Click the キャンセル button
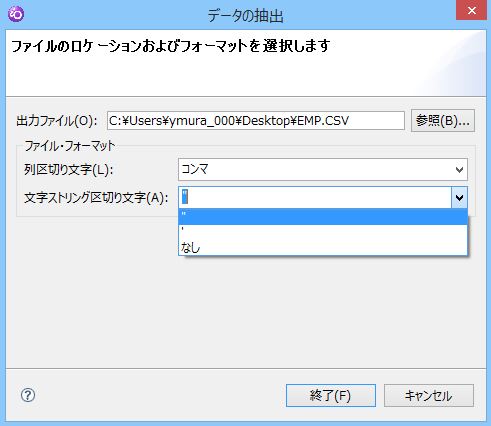 point(429,396)
